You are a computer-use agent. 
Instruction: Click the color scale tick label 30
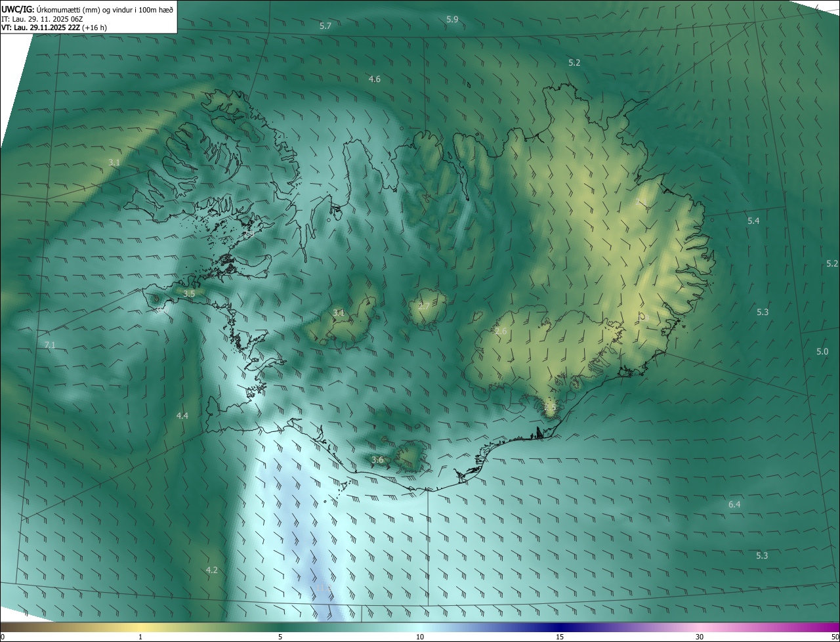coord(700,637)
